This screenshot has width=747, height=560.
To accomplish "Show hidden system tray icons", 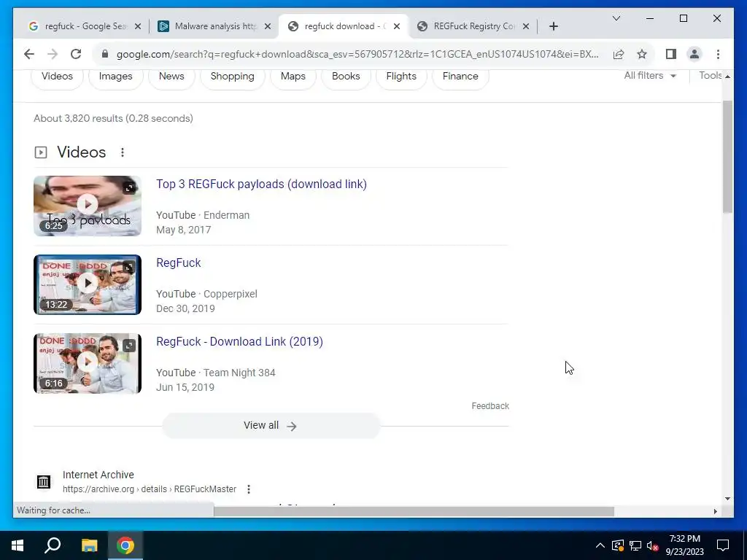I will pyautogui.click(x=600, y=545).
